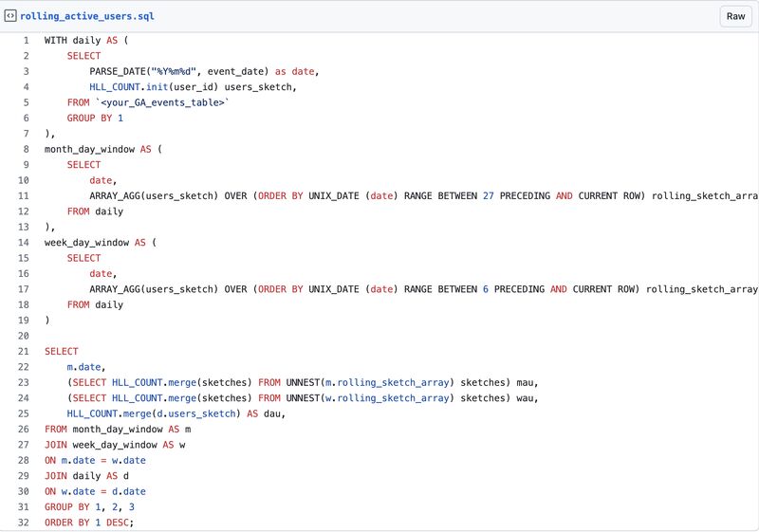Click line number 14 in the gutter
759x532 pixels.
click(x=24, y=243)
